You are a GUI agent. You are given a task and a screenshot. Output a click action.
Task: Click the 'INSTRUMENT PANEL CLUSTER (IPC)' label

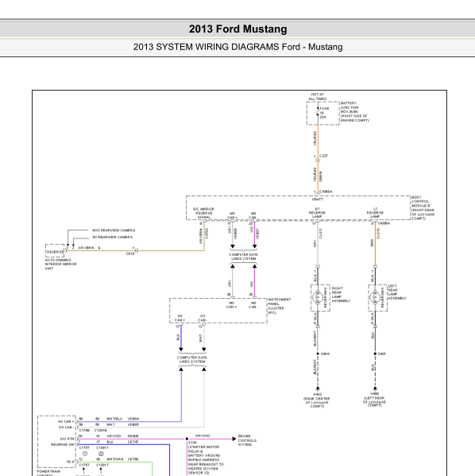point(280,306)
